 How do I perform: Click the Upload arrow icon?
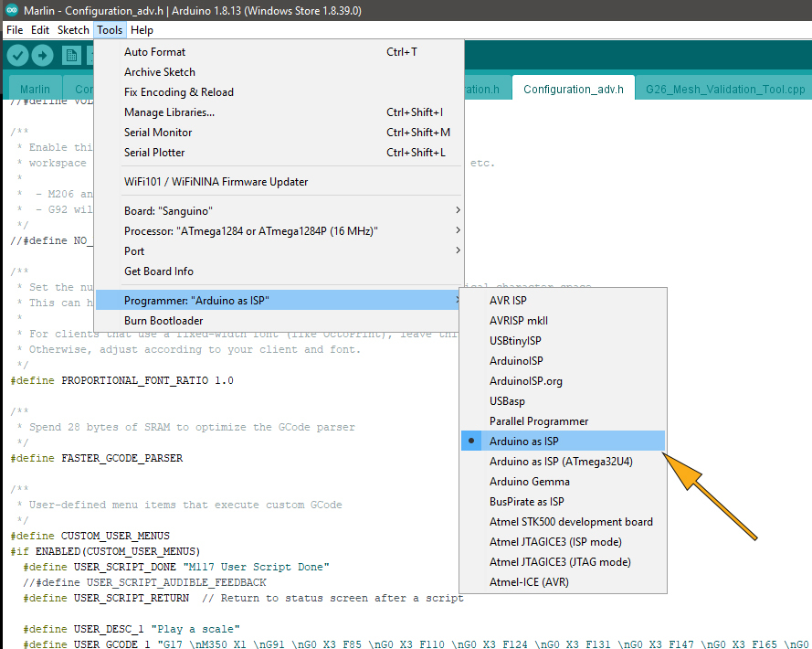pyautogui.click(x=44, y=55)
